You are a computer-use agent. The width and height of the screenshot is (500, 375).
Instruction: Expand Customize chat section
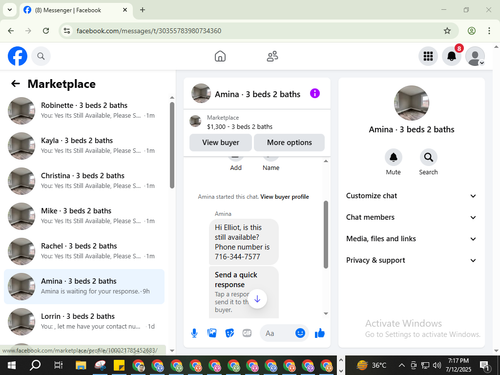(x=411, y=196)
